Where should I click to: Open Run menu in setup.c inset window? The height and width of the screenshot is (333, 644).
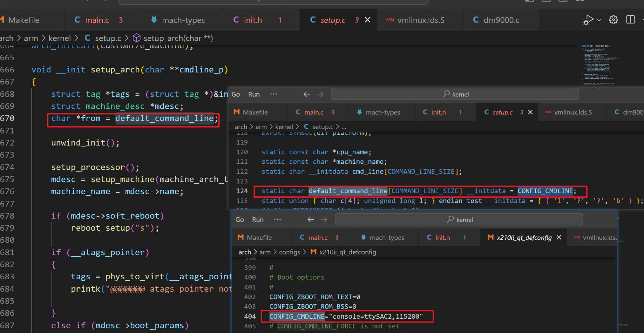click(x=254, y=94)
